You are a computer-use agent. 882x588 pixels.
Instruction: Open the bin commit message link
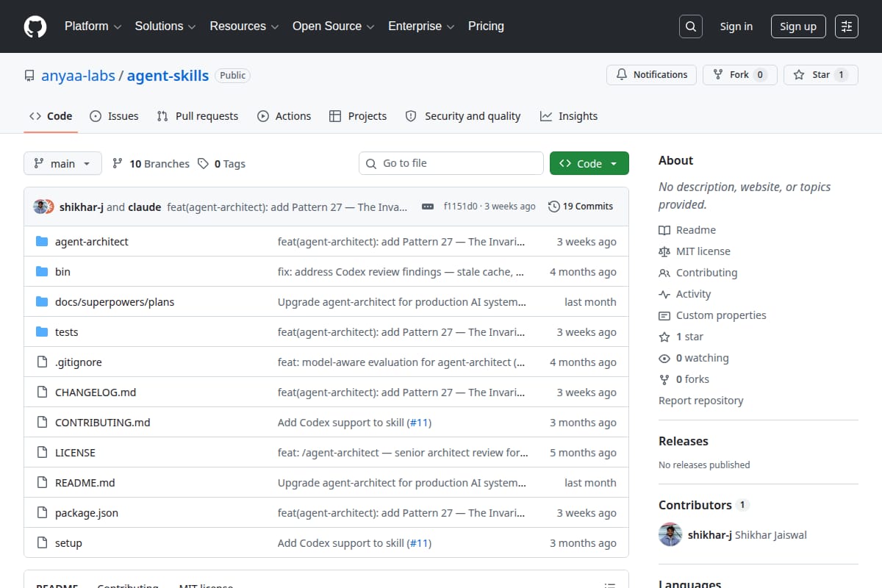(x=401, y=272)
